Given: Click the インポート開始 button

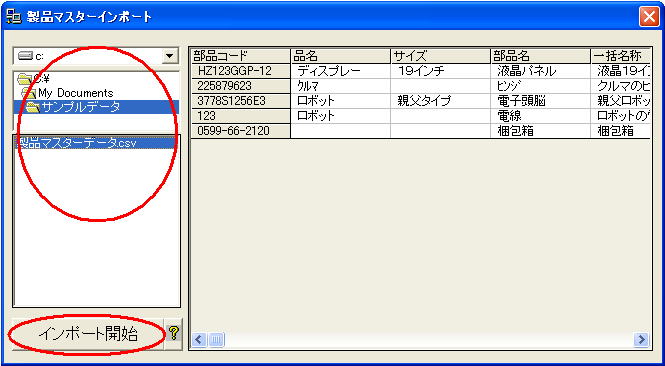Looking at the screenshot, I should [88, 334].
